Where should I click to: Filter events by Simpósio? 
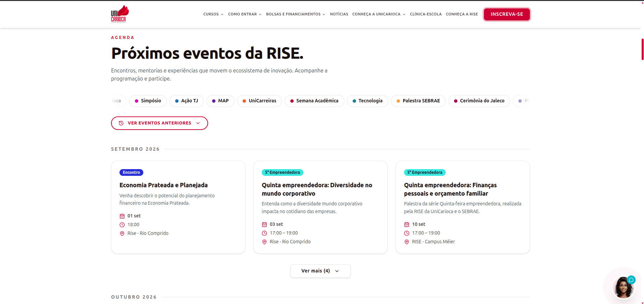coord(148,101)
